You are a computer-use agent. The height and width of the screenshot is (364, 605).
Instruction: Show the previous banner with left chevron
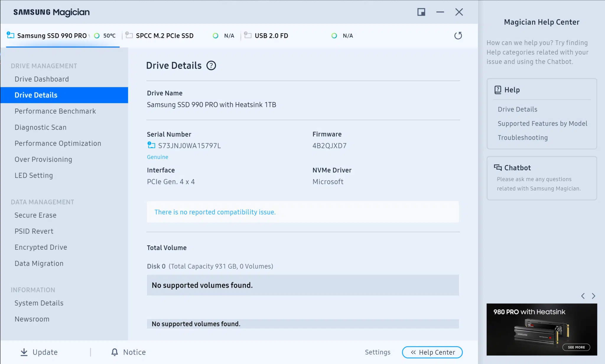[x=583, y=296]
